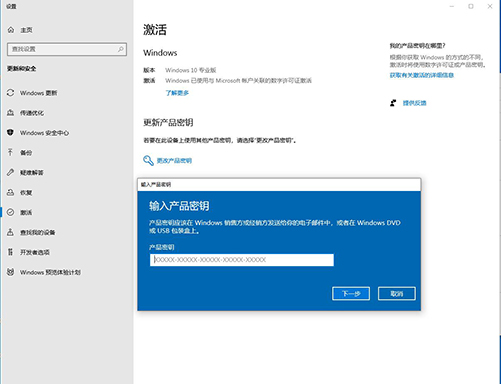501x384 pixels.
Task: Click the 更改产品密钥 link text
Action: tap(174, 161)
